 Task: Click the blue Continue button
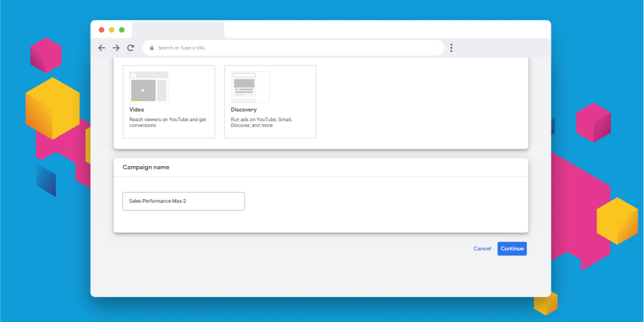pyautogui.click(x=512, y=249)
